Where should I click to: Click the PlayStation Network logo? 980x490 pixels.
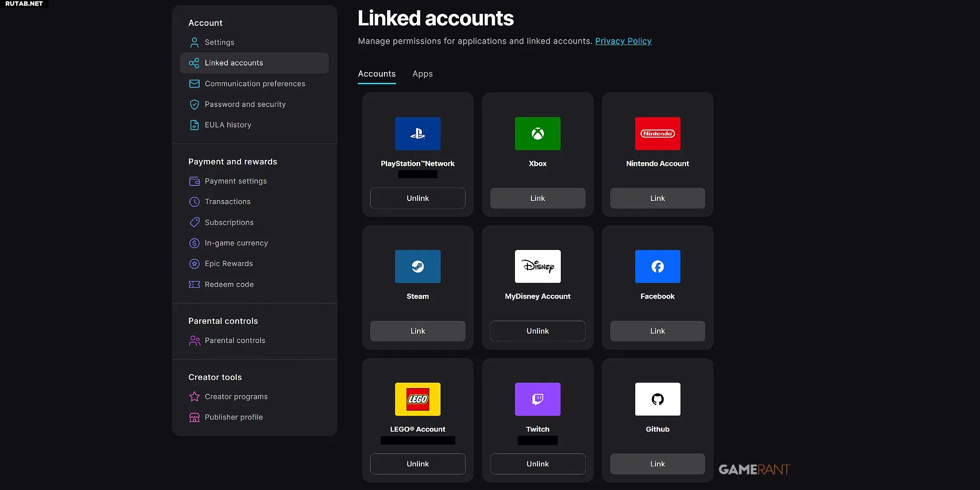point(417,134)
